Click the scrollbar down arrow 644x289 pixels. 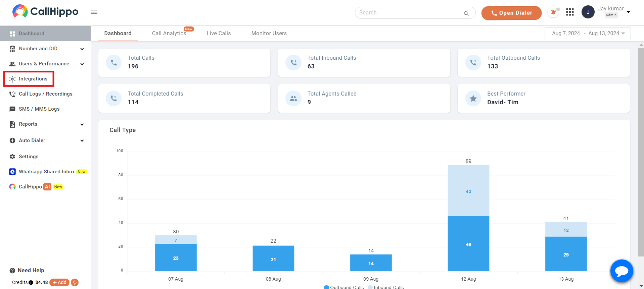point(641,286)
